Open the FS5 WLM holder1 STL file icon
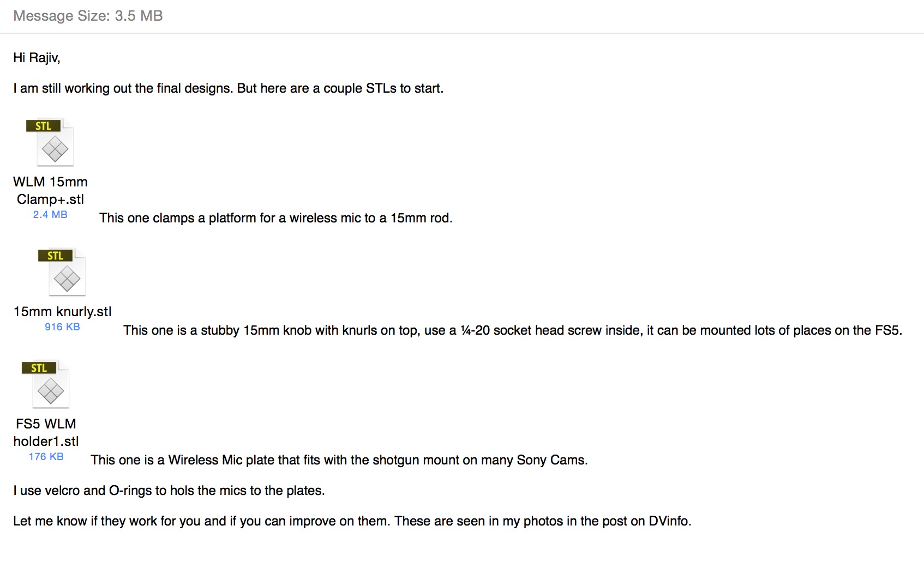Viewport: 924px width, 568px height. 46,385
